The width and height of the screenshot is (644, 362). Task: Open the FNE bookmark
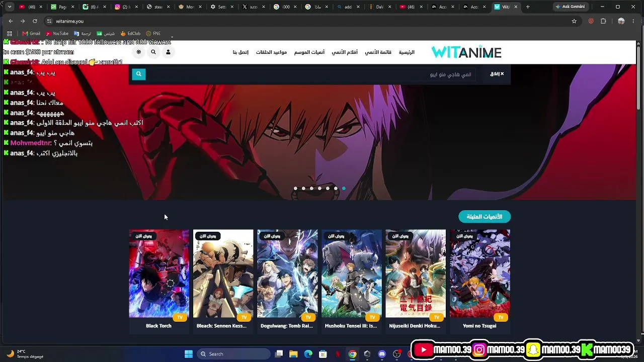(153, 34)
